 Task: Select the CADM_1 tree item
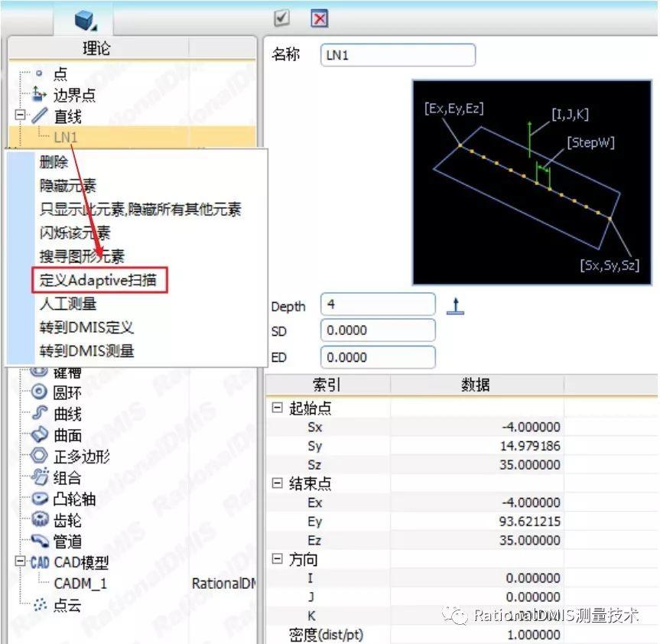80,584
